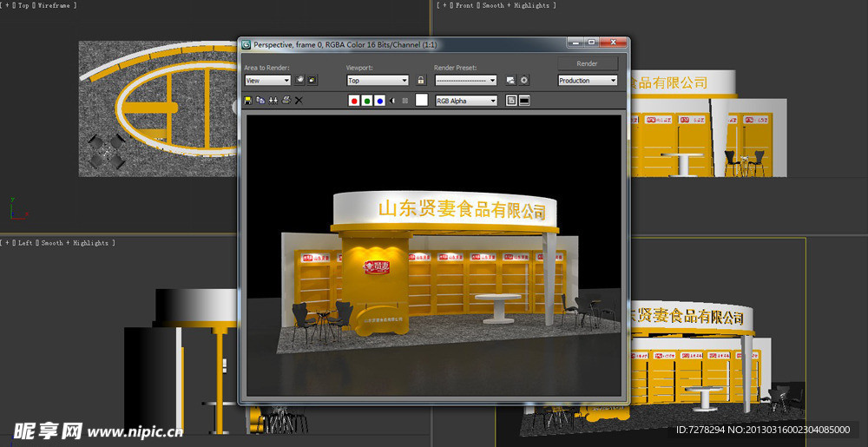The image size is (868, 447).
Task: Click the Print Image icon
Action: (286, 101)
